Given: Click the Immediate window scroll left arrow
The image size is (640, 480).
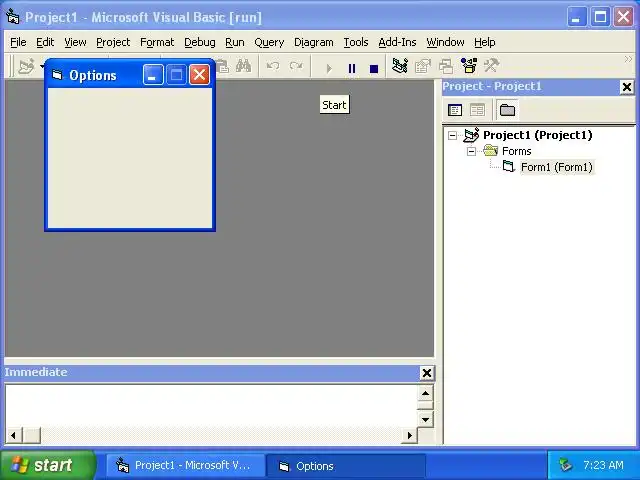Looking at the screenshot, I should pyautogui.click(x=13, y=436).
